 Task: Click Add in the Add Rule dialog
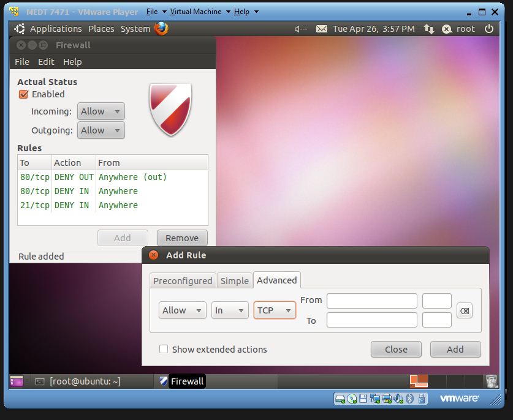point(455,350)
